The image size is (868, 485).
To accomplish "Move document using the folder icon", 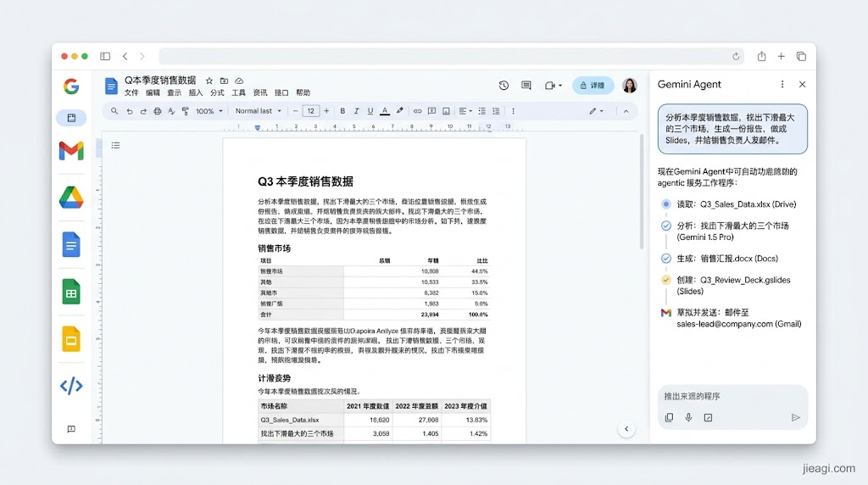I will pyautogui.click(x=224, y=81).
